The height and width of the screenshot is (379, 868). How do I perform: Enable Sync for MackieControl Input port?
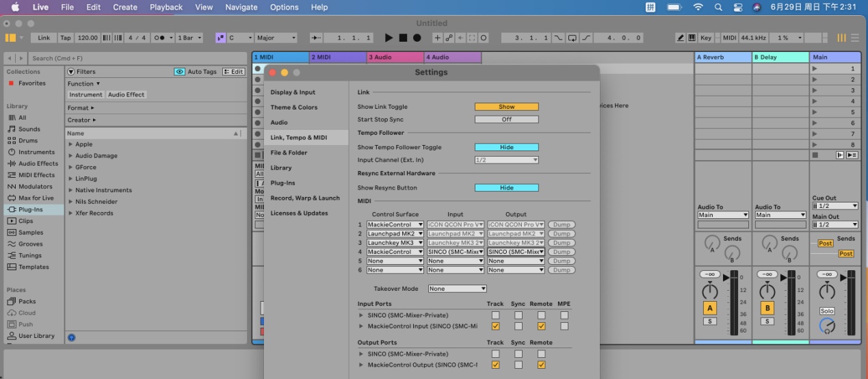coord(518,326)
